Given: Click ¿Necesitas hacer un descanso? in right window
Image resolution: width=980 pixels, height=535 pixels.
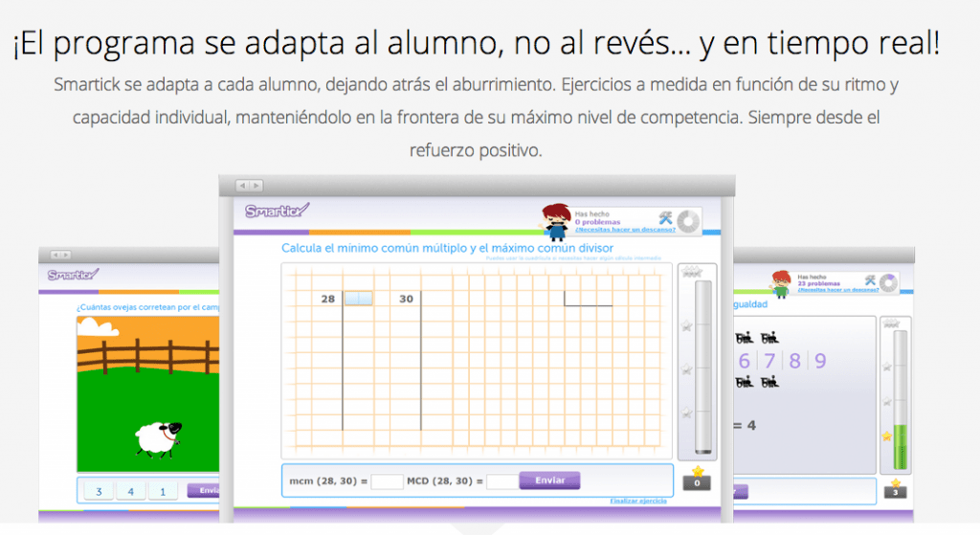Looking at the screenshot, I should 837,289.
